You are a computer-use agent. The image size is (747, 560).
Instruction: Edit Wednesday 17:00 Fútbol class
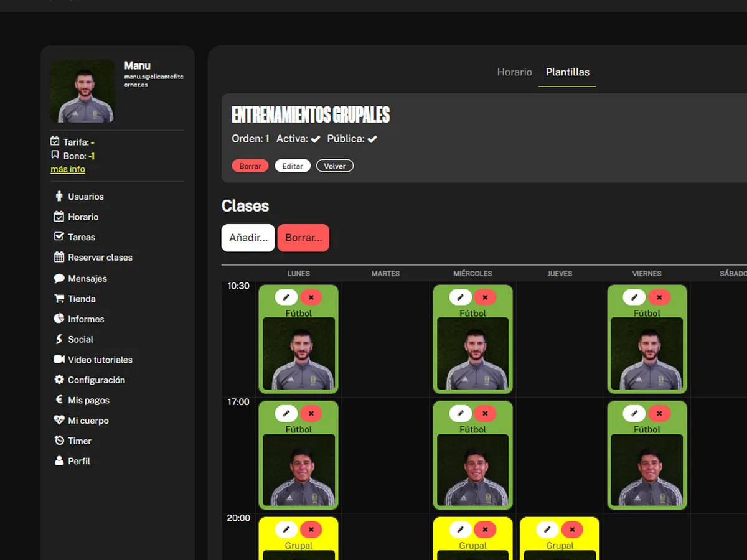coord(461,413)
